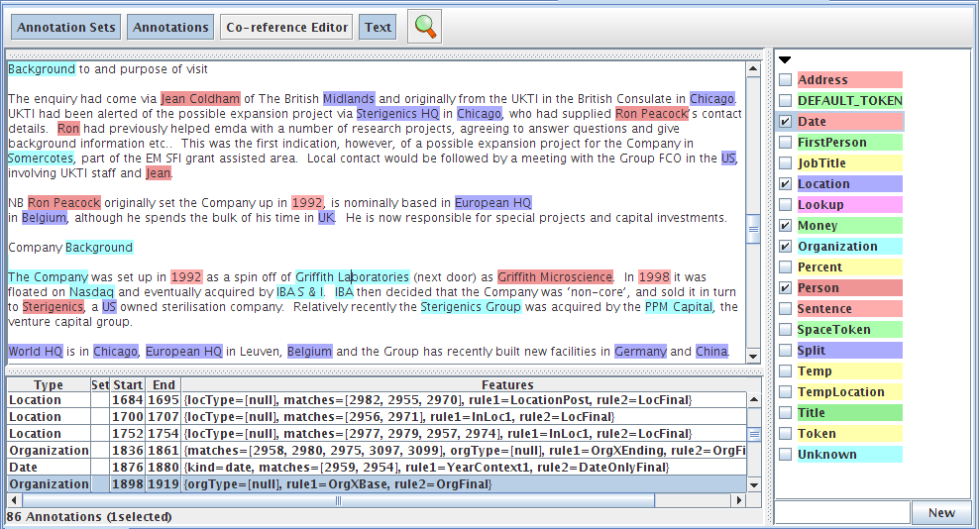This screenshot has height=529, width=980.
Task: Enable the DEFAULT_TOKEN checkbox
Action: pos(786,101)
